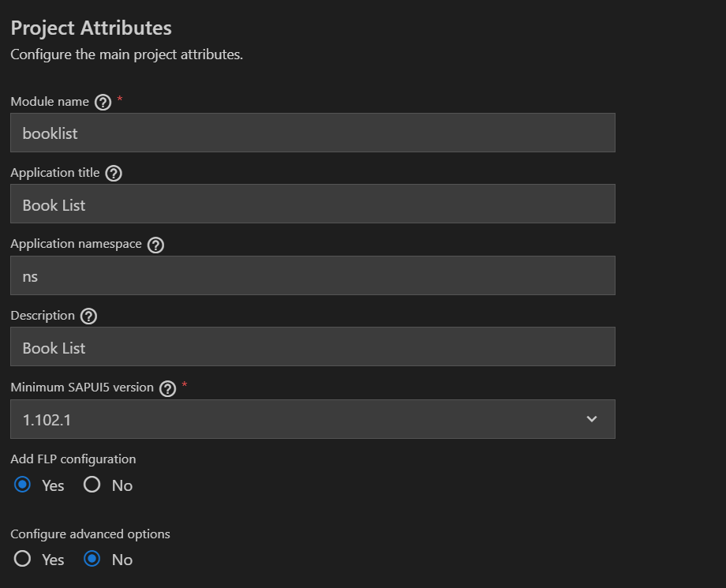The height and width of the screenshot is (588, 726).
Task: Click the Application namespace question mark icon
Action: (155, 245)
